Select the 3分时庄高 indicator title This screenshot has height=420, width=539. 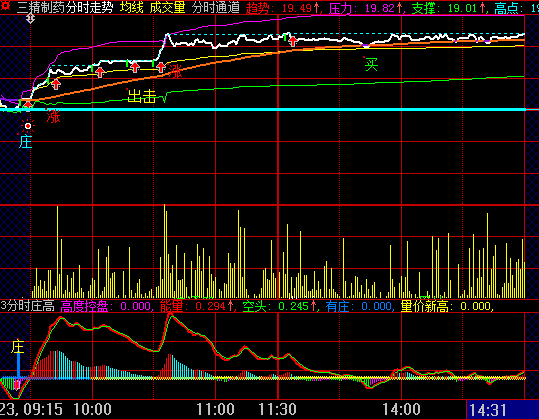28,306
